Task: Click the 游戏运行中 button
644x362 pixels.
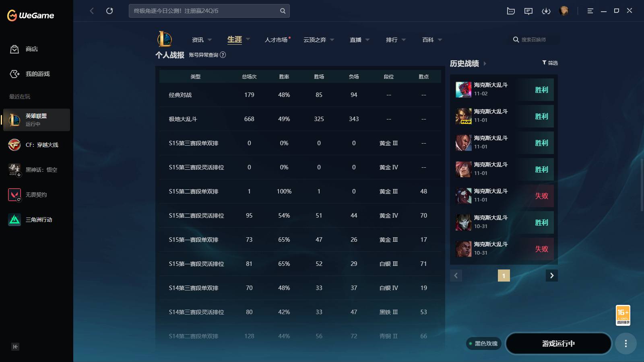Action: (558, 343)
